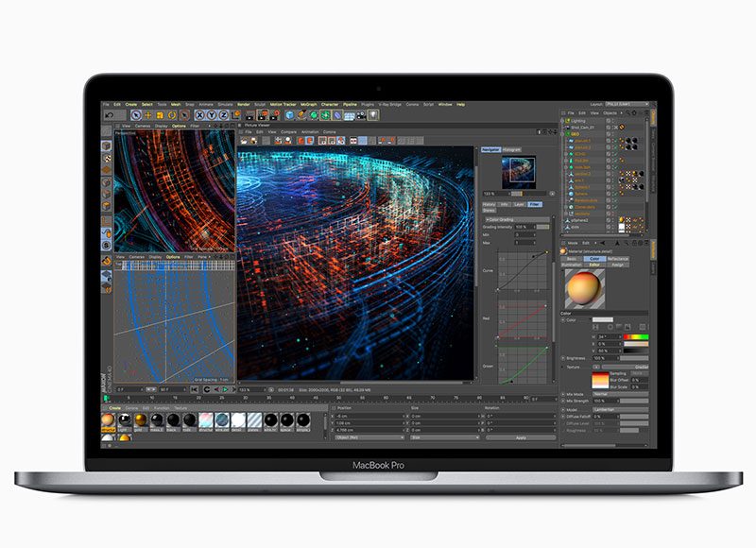This screenshot has width=756, height=548.
Task: Toggle the X axis lock icon
Action: tap(201, 114)
